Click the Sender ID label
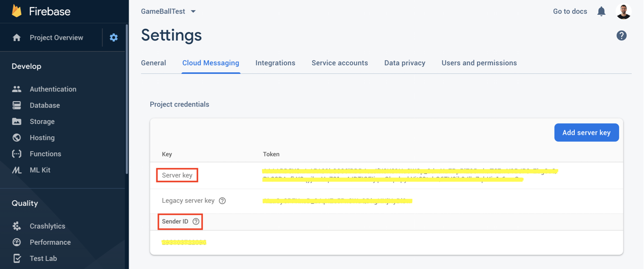 (175, 221)
